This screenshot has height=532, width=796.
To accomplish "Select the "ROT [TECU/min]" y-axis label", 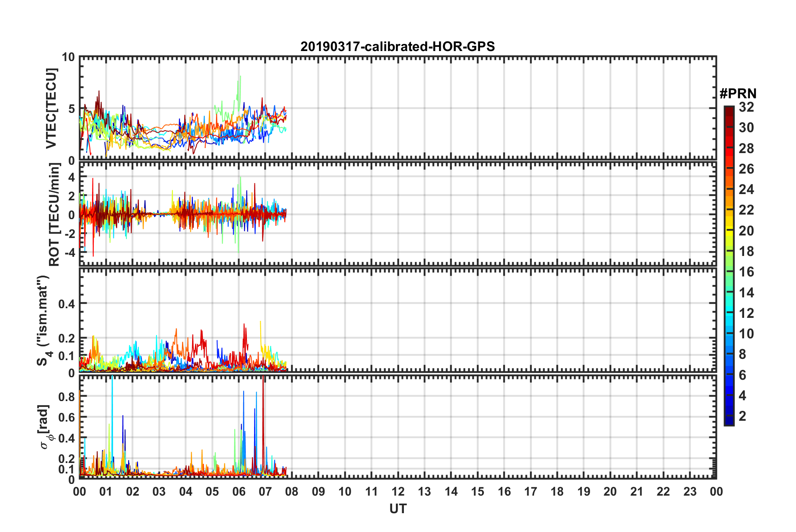I will [x=54, y=215].
